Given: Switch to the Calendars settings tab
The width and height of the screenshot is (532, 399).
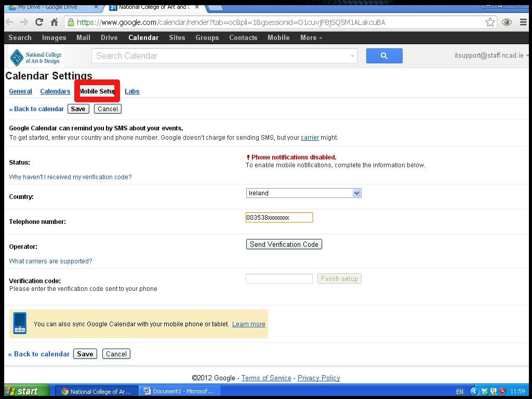Looking at the screenshot, I should (x=55, y=91).
